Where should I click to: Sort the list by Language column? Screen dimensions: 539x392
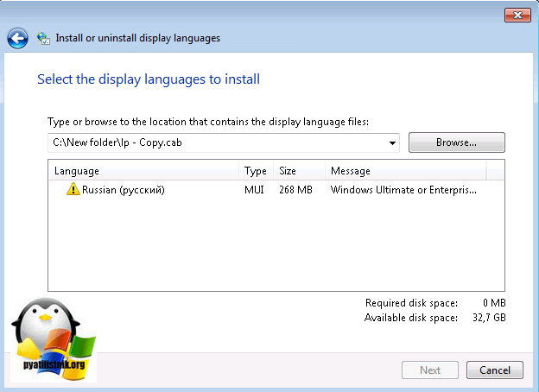pyautogui.click(x=144, y=171)
